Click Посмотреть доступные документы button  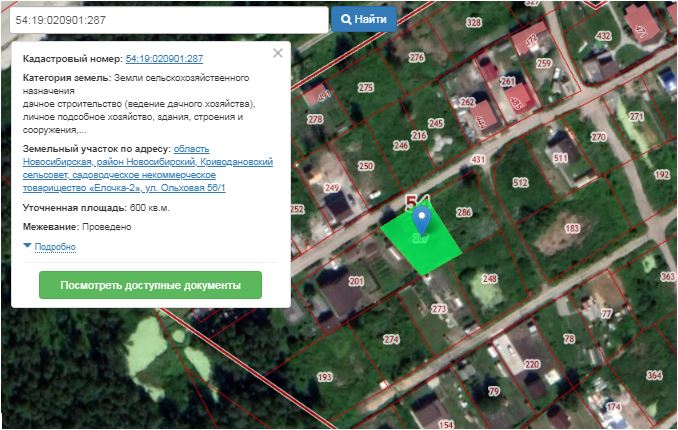click(150, 285)
